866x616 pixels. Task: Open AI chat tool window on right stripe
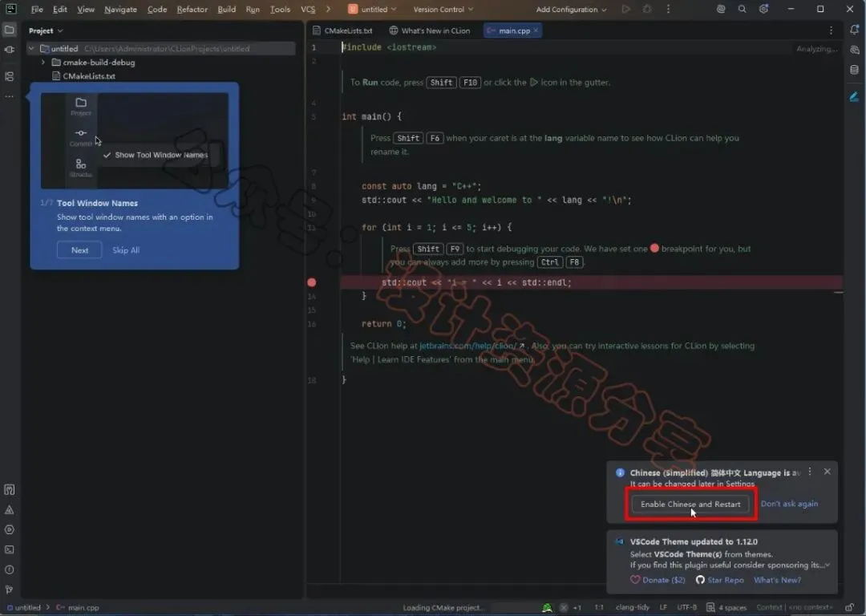[x=855, y=50]
